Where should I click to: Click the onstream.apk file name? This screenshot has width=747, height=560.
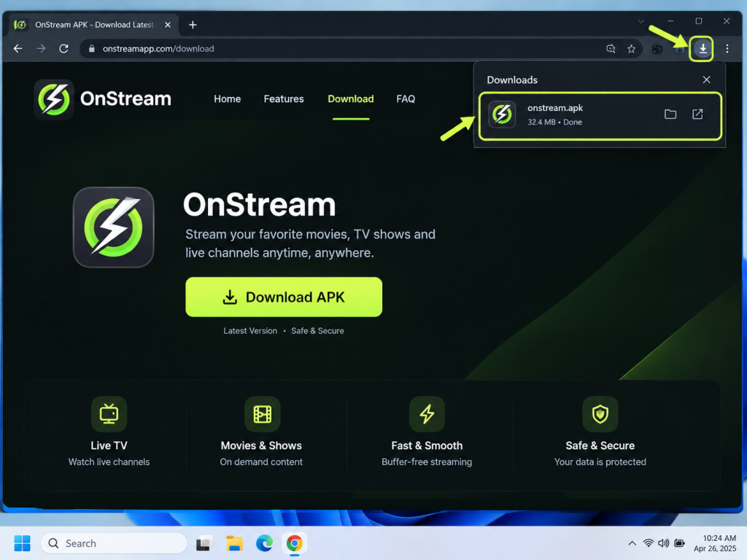click(555, 108)
